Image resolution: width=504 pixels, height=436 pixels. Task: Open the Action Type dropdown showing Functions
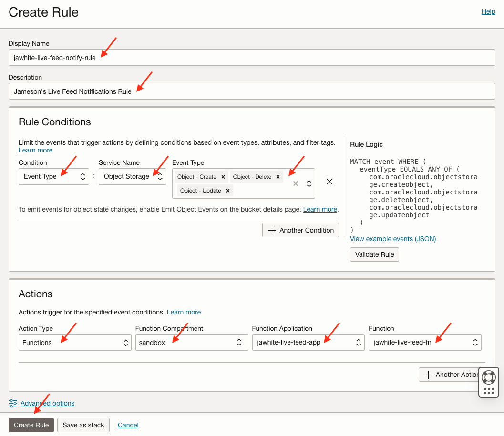tap(75, 342)
